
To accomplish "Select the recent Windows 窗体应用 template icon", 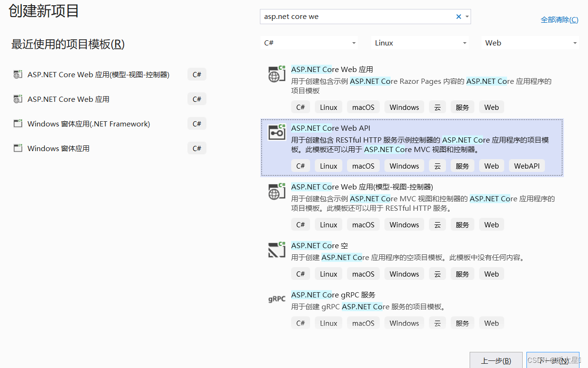I will click(18, 148).
